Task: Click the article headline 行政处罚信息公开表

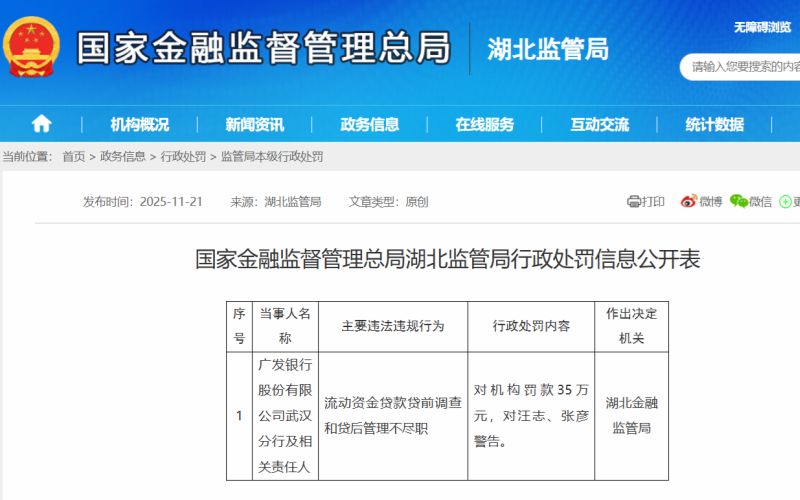Action: [447, 259]
